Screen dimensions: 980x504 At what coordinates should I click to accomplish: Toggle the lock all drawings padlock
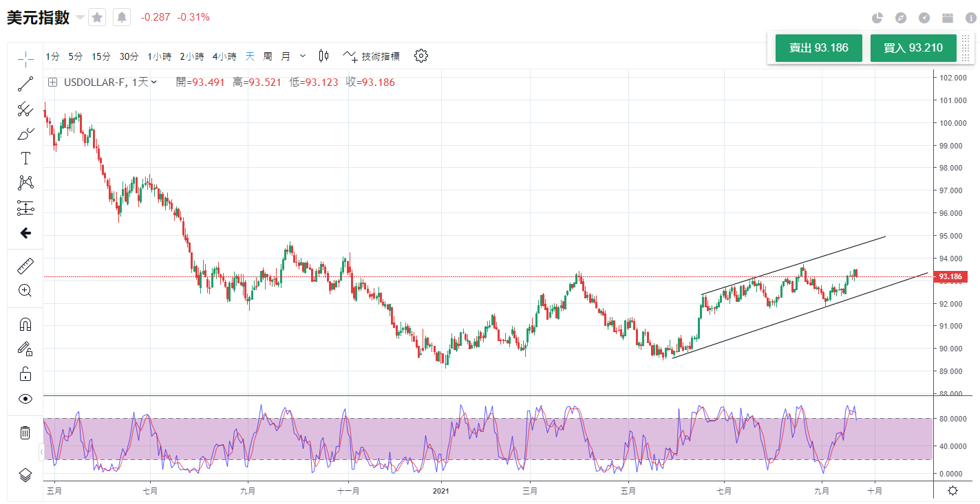point(25,374)
